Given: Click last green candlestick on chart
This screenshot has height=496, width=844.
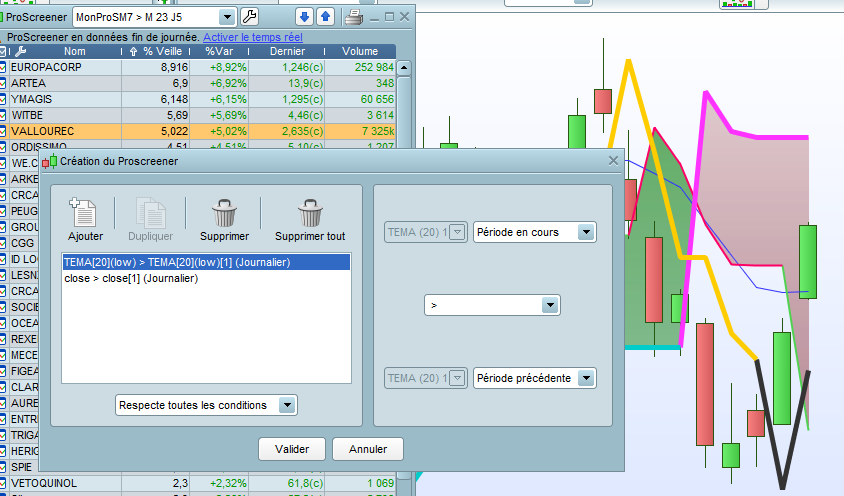Looking at the screenshot, I should (808, 262).
